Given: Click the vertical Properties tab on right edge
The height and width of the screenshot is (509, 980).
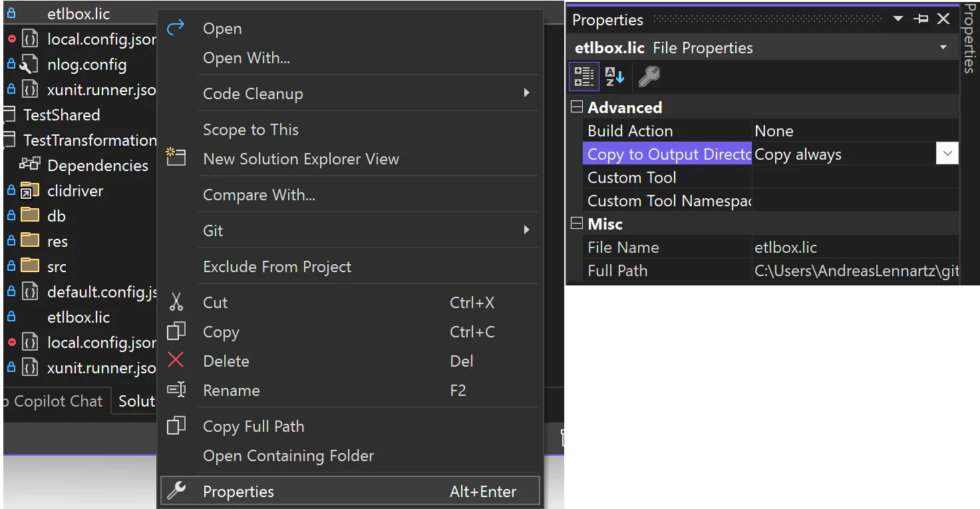Looking at the screenshot, I should (971, 40).
